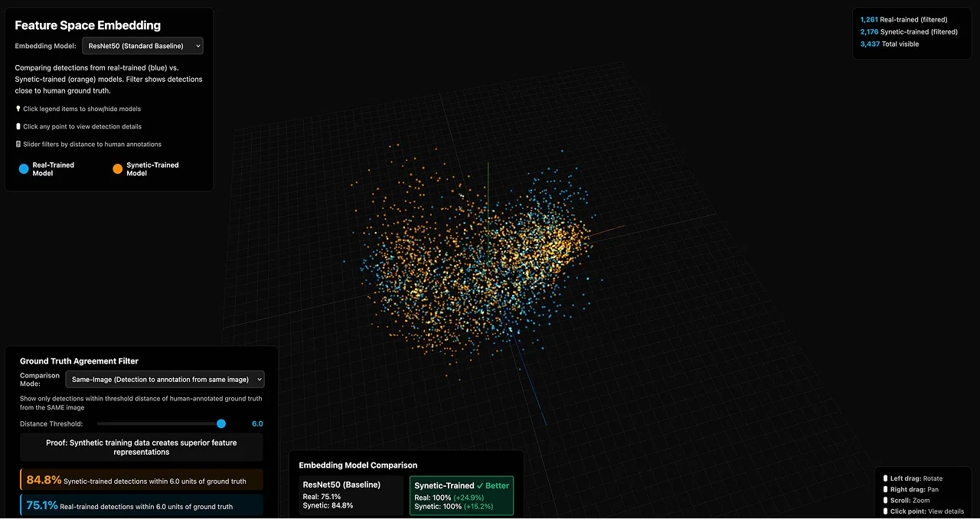Select the Synetic-Trained Better comparison card
The image size is (980, 519).
pyautogui.click(x=462, y=496)
